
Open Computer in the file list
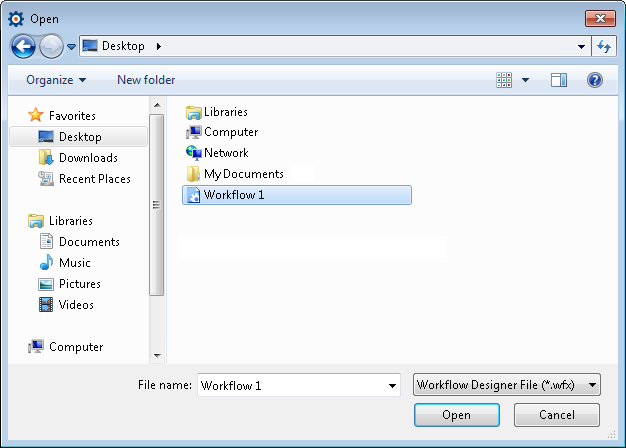pos(230,132)
